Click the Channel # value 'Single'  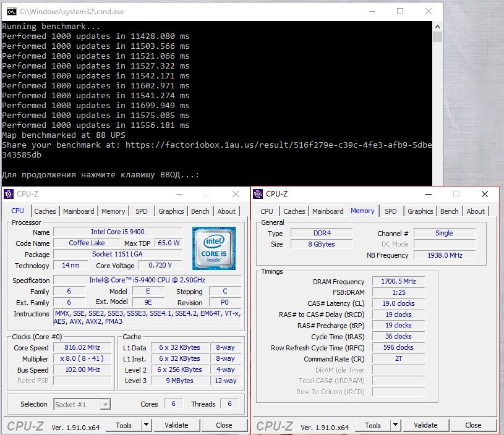(444, 233)
